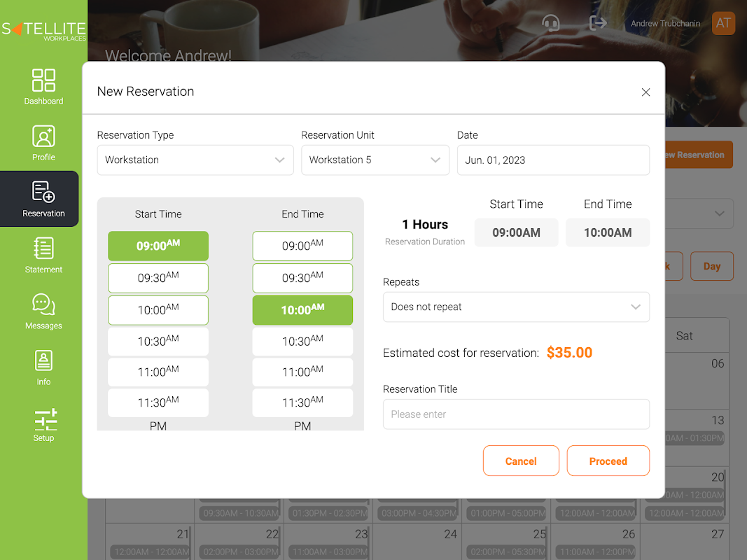Open the Date picker field

click(x=553, y=160)
